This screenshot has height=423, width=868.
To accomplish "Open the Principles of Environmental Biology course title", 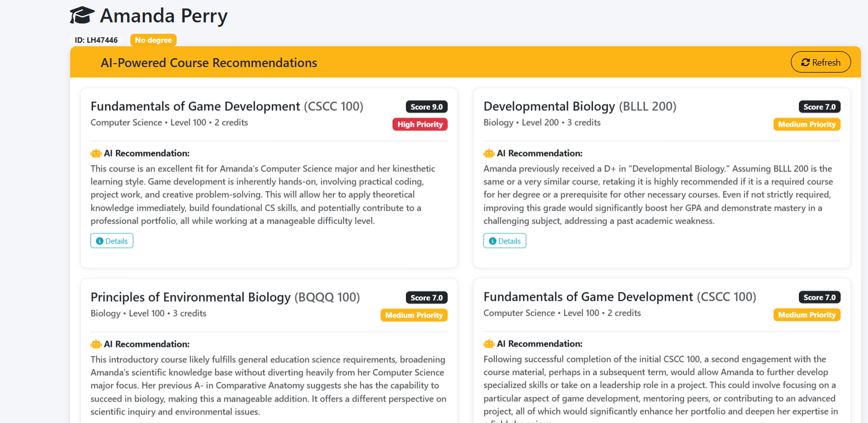I will coord(225,297).
